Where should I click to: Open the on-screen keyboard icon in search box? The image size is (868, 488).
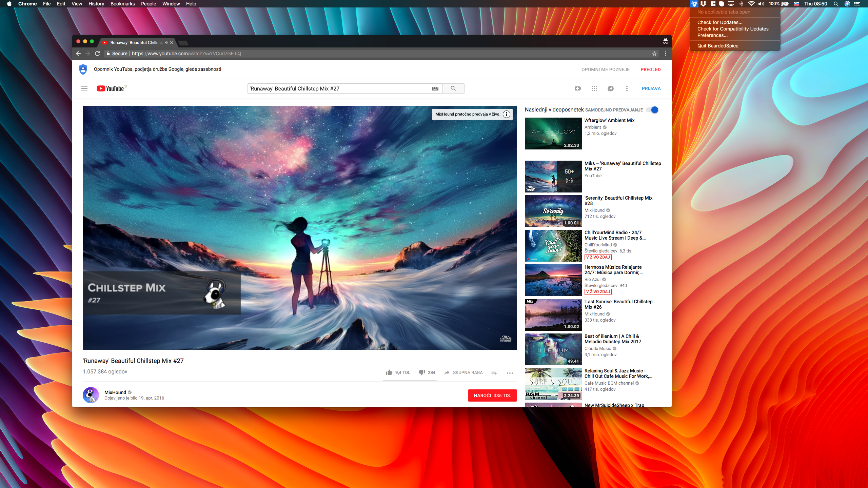coord(435,88)
